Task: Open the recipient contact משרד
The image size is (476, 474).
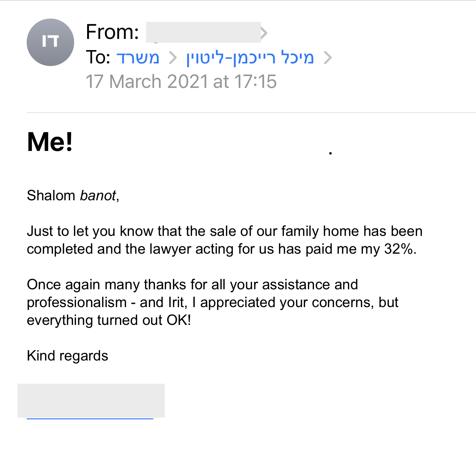Action: 138,57
